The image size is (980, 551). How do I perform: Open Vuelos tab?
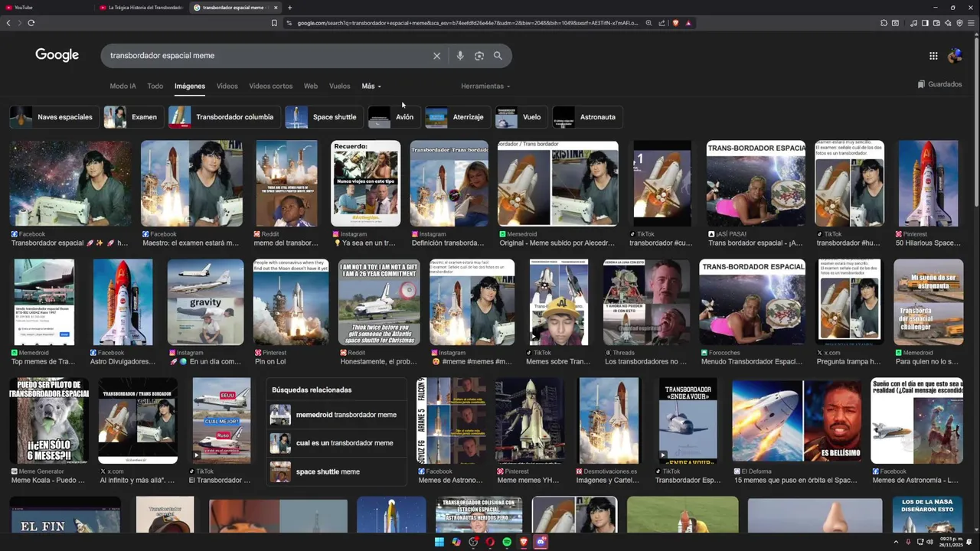tap(340, 86)
